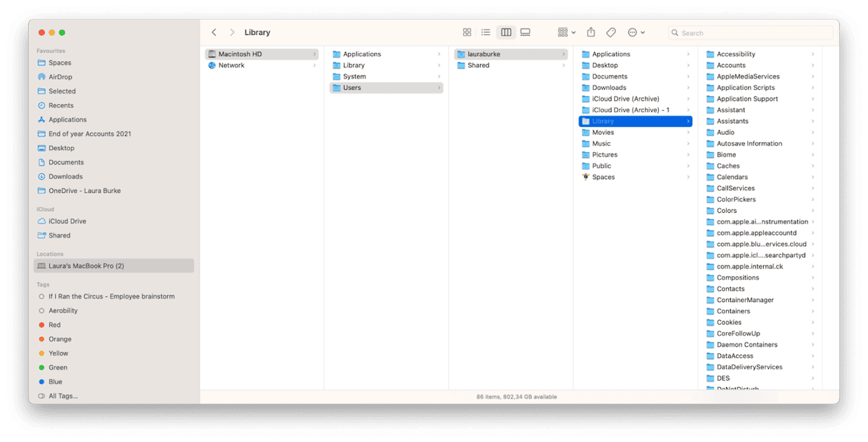Go back using the navigation arrow
This screenshot has height=442, width=868.
click(214, 32)
